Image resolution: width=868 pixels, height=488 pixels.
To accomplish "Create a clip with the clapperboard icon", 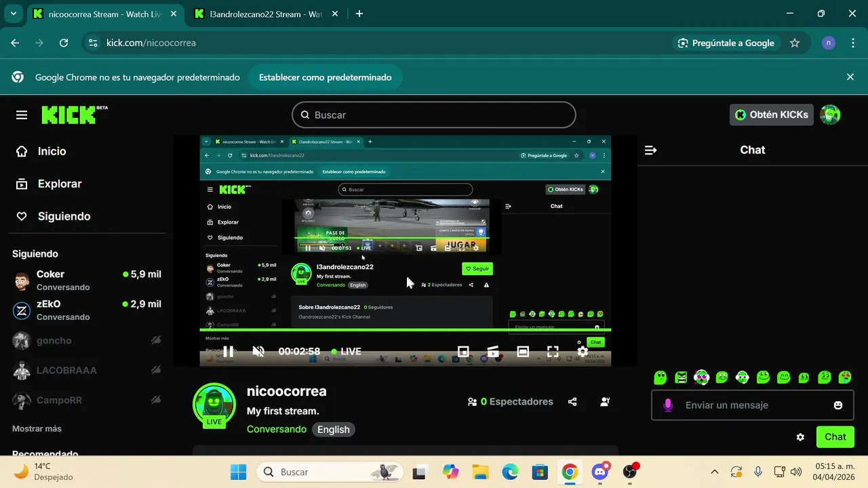I will (493, 351).
